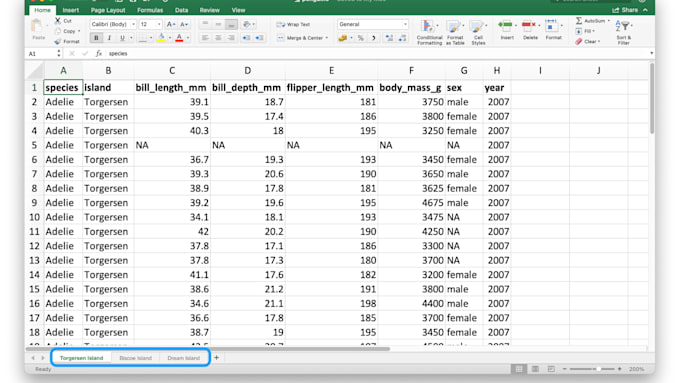Toggle align text right

coord(231,38)
